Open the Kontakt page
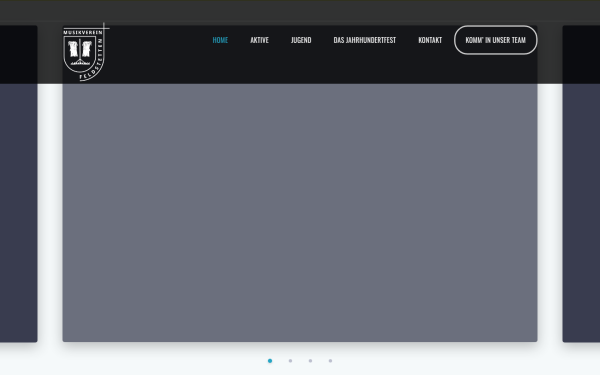Image resolution: width=600 pixels, height=375 pixels. [430, 40]
